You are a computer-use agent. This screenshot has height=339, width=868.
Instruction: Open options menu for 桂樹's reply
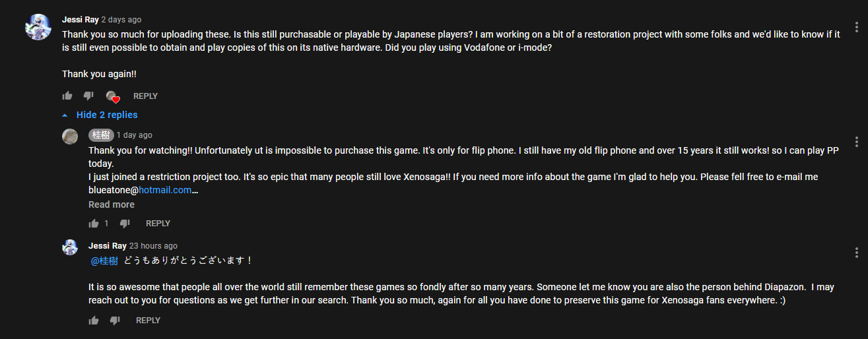[x=856, y=142]
